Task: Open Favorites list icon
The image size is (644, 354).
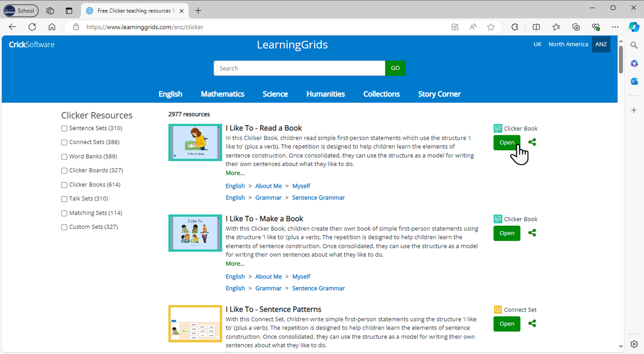Action: pyautogui.click(x=556, y=27)
